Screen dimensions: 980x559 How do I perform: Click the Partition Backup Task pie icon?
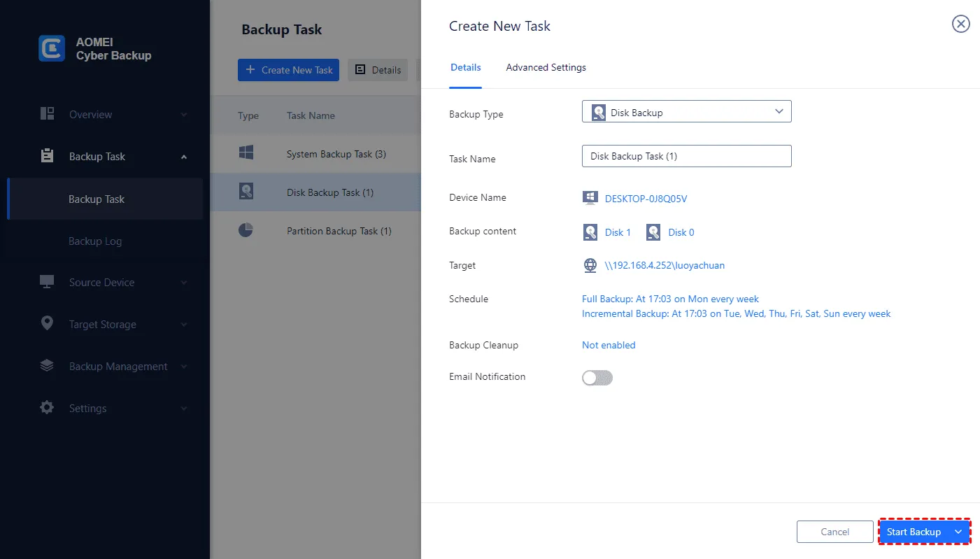(246, 230)
